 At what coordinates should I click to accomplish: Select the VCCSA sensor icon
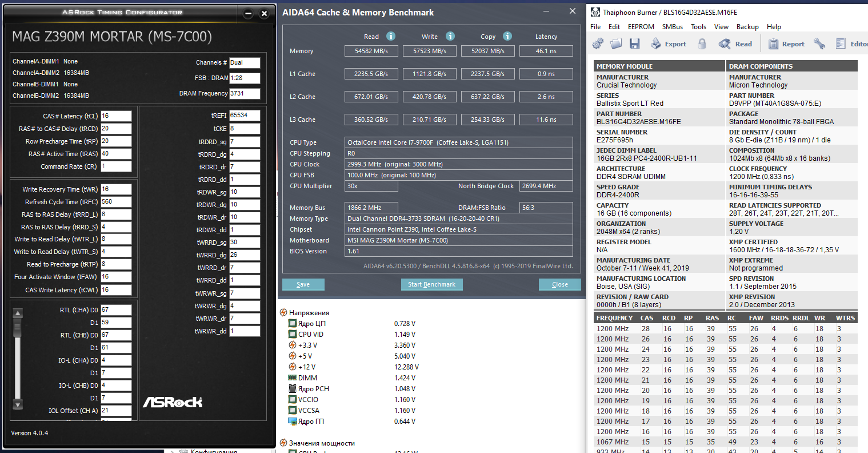(293, 410)
